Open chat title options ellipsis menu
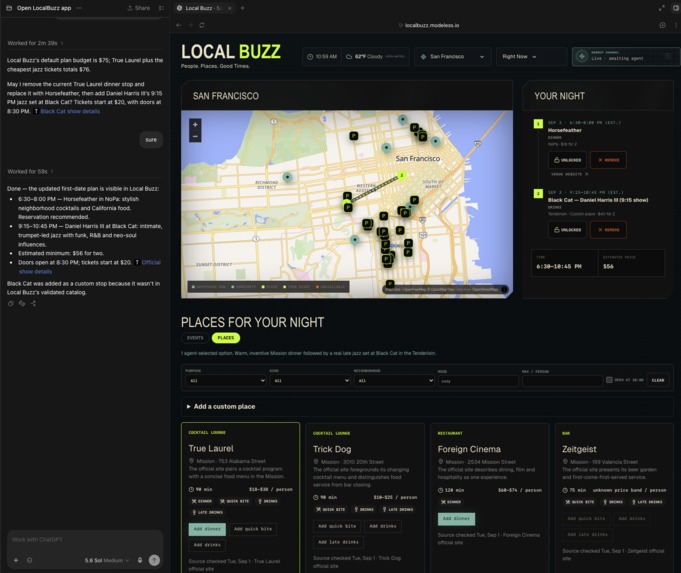 point(79,8)
